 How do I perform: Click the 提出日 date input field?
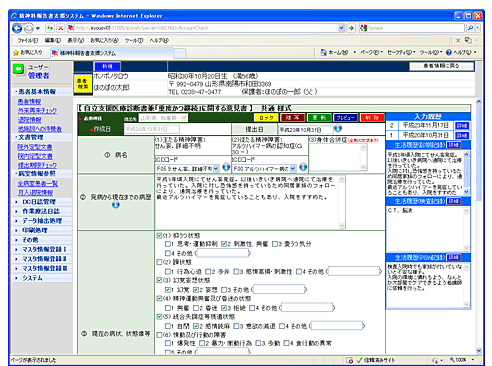[305, 130]
